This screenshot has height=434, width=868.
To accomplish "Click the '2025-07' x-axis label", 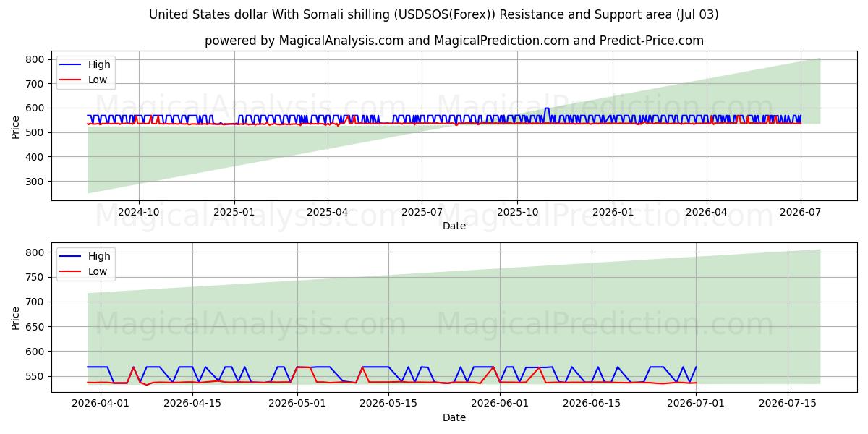I will pyautogui.click(x=422, y=213).
